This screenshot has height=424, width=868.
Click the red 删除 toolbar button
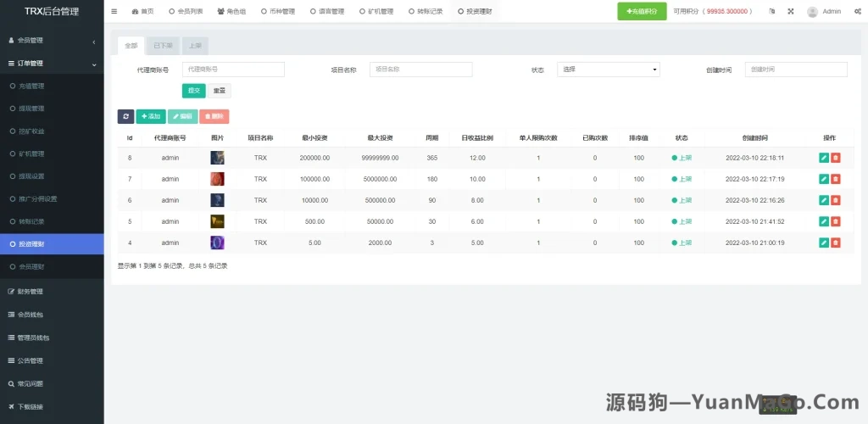214,116
